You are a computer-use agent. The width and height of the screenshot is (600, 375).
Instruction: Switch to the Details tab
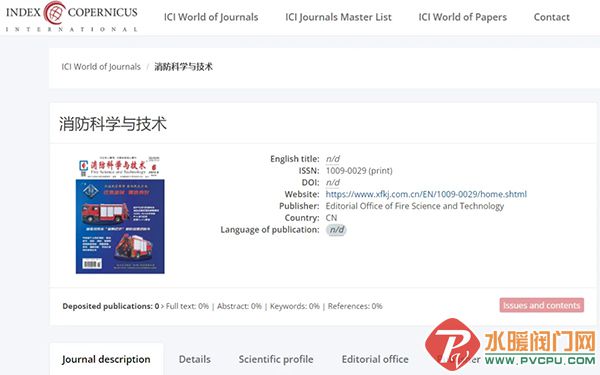tap(195, 359)
